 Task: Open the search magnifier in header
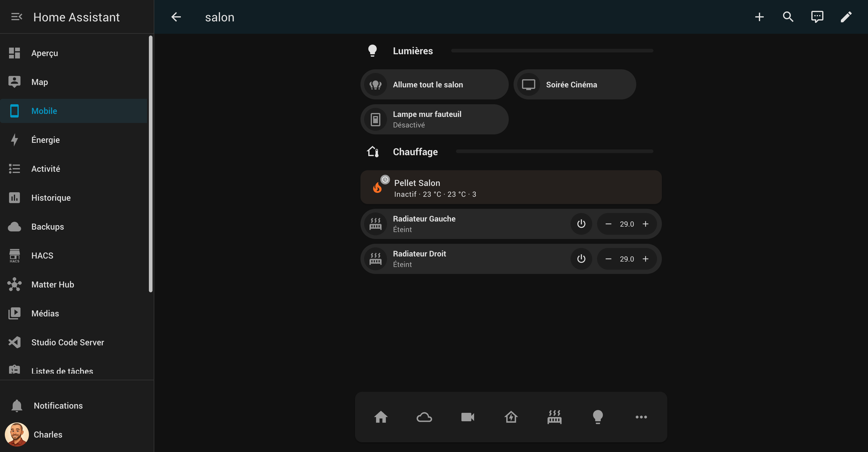[788, 17]
